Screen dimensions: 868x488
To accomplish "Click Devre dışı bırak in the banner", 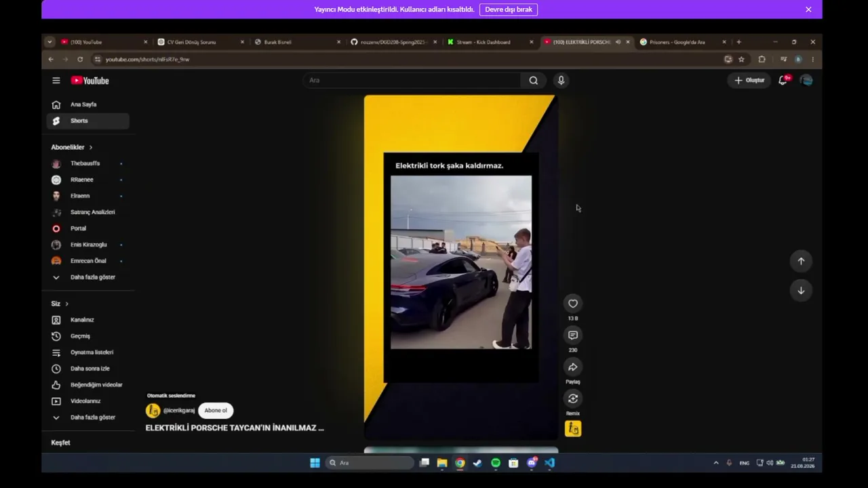I will (509, 9).
